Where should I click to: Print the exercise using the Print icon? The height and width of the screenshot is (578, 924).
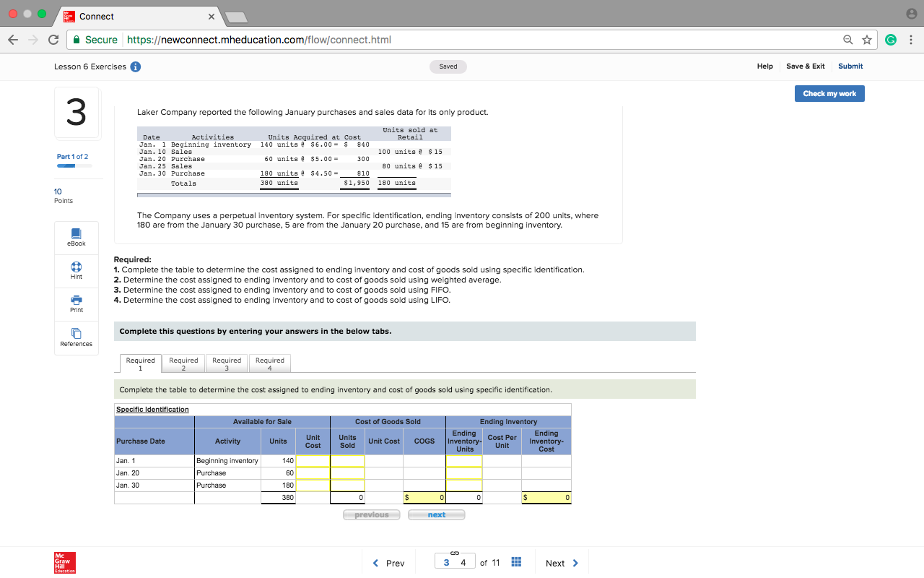point(76,303)
